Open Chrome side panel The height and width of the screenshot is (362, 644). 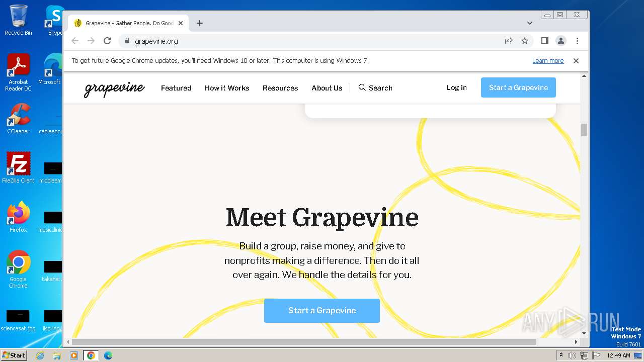(x=545, y=41)
